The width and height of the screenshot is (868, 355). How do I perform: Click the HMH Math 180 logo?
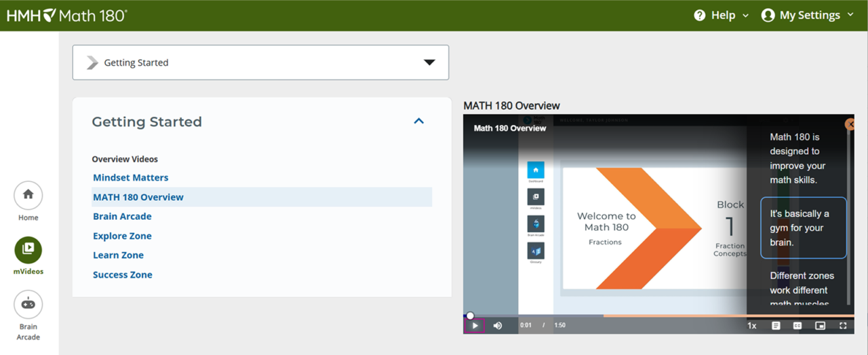[66, 15]
